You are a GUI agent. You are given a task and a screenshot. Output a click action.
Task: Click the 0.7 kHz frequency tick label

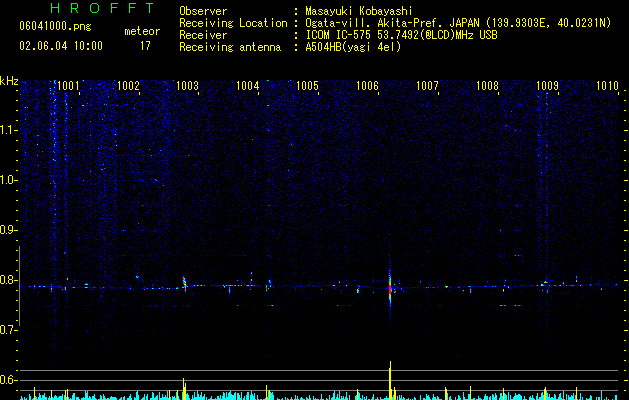pyautogui.click(x=9, y=330)
